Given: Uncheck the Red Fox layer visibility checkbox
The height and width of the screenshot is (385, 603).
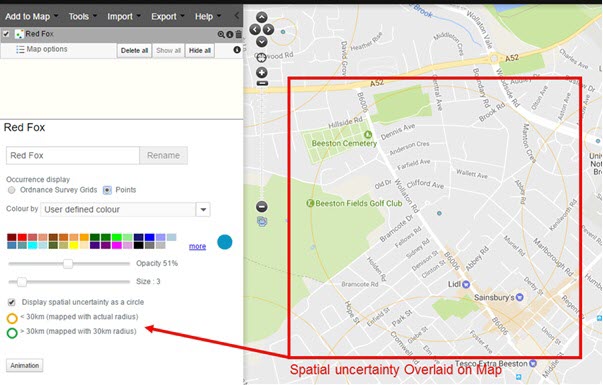Looking at the screenshot, I should click(x=6, y=34).
